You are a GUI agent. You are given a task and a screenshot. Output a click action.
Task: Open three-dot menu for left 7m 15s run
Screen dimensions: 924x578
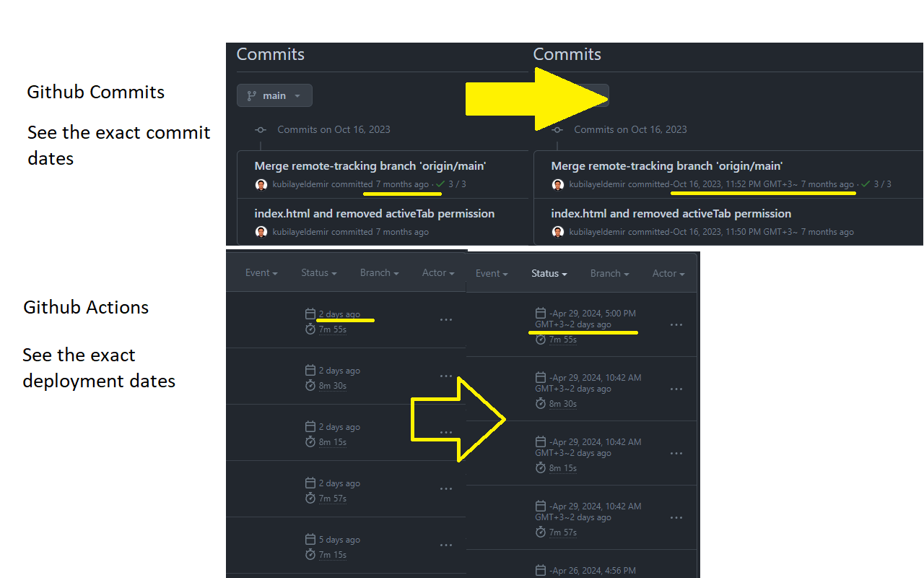point(446,545)
